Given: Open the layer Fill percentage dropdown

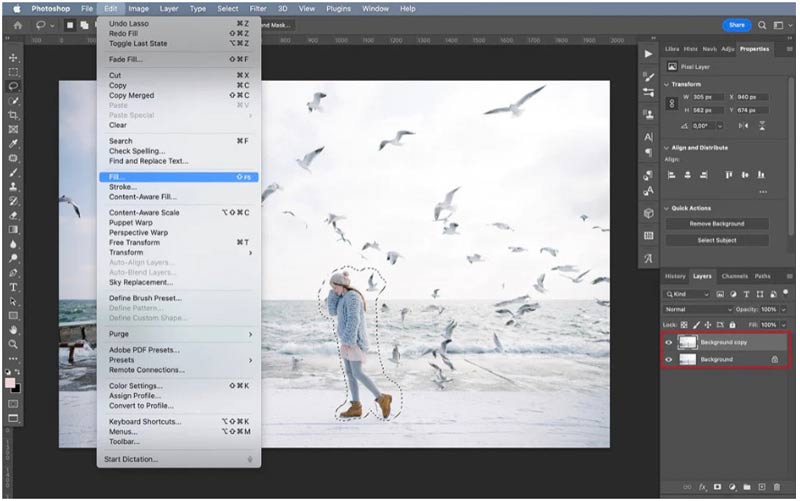Looking at the screenshot, I should [784, 325].
